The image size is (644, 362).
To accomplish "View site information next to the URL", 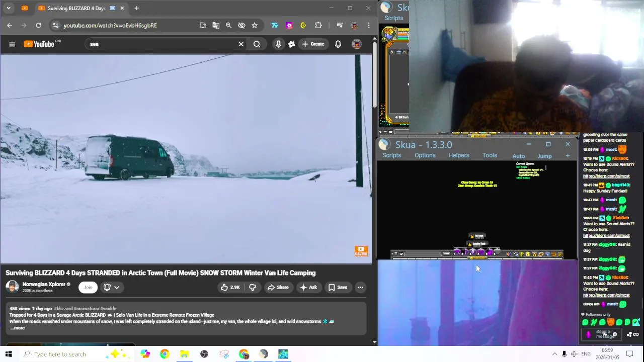I will pos(56,25).
